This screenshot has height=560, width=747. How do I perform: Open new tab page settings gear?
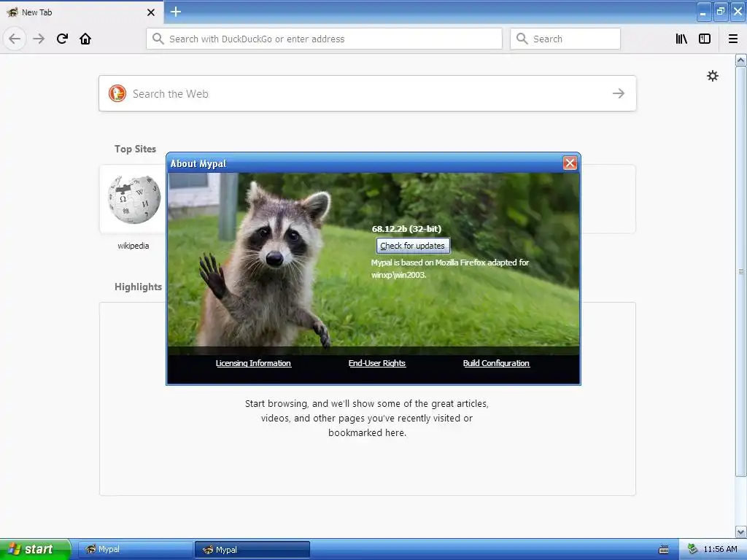(712, 76)
